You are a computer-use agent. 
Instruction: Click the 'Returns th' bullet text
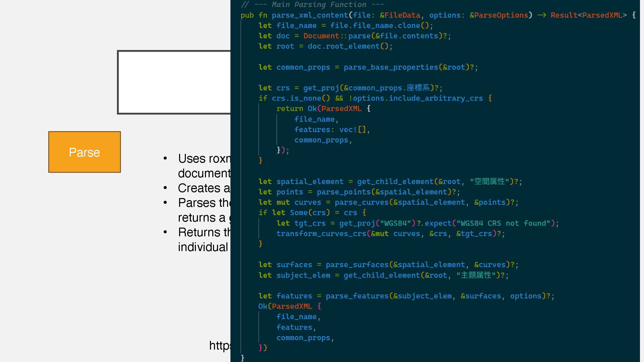204,232
